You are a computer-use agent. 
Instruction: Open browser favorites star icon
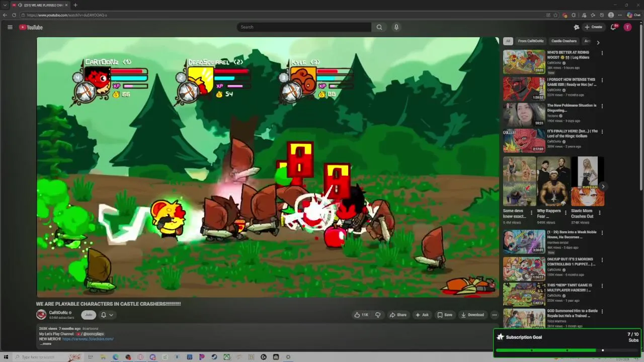pos(593,15)
